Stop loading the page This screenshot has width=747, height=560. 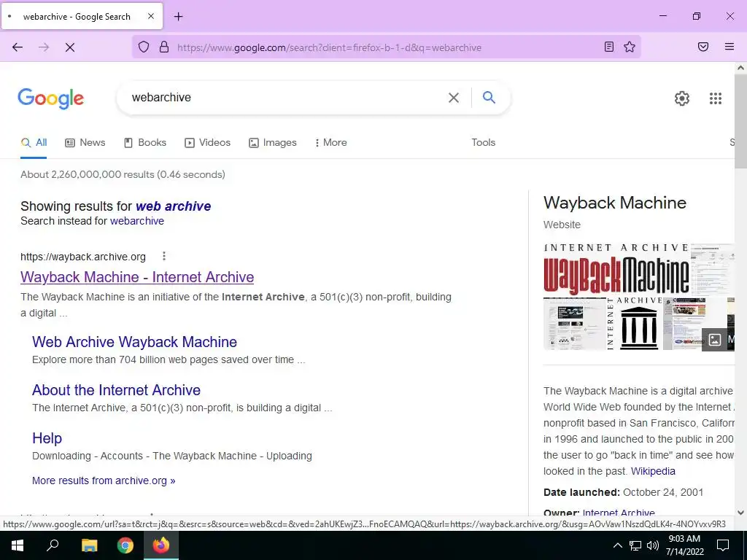tap(70, 47)
